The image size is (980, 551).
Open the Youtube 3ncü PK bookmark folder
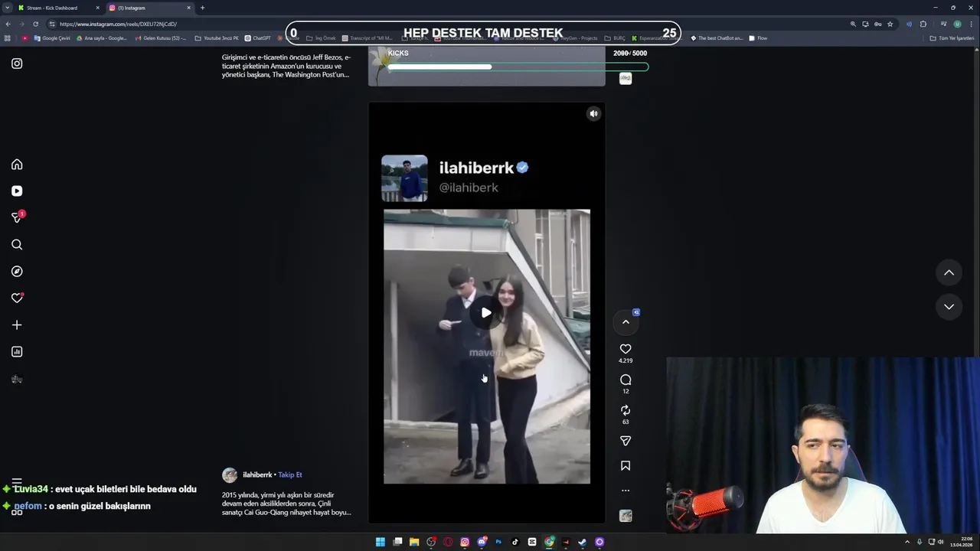(217, 38)
